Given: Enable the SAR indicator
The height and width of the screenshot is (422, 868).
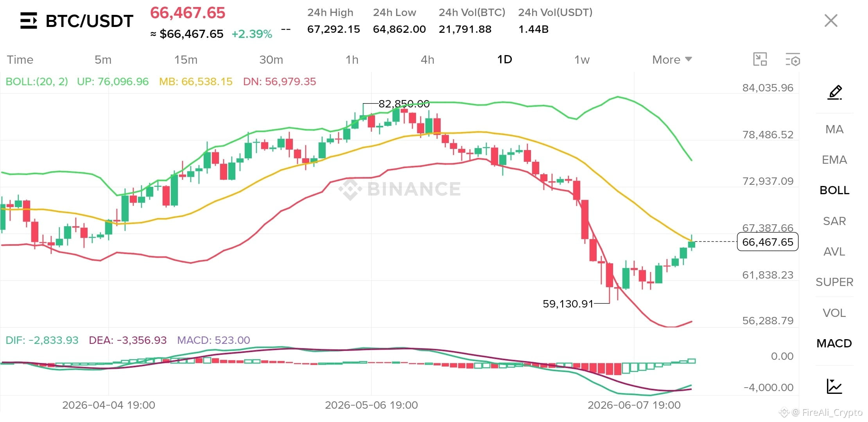Looking at the screenshot, I should pos(834,221).
